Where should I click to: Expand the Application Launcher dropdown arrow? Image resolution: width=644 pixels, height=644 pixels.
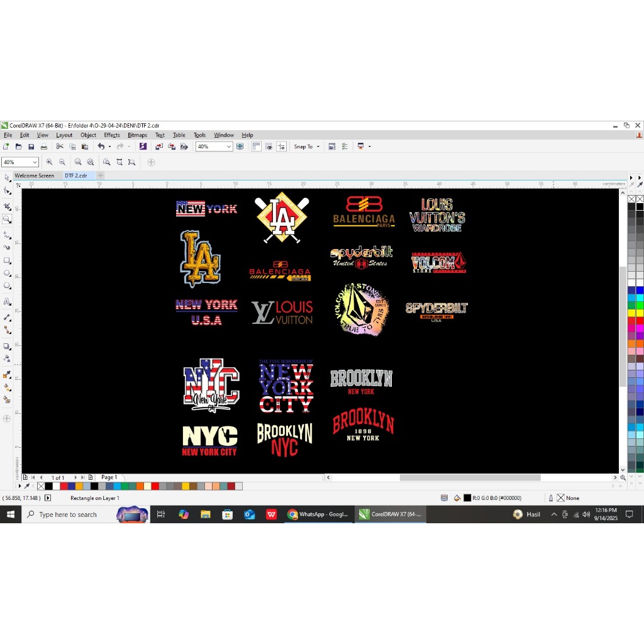370,147
